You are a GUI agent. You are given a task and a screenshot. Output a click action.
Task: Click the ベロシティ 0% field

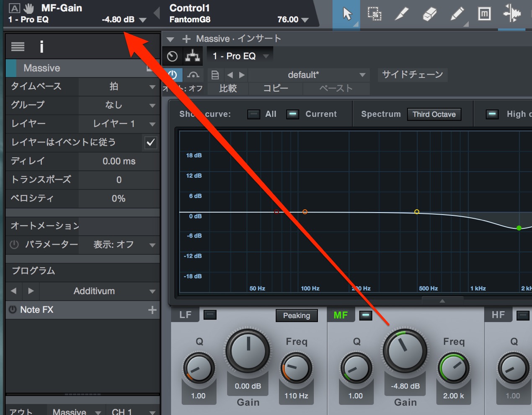click(x=119, y=199)
